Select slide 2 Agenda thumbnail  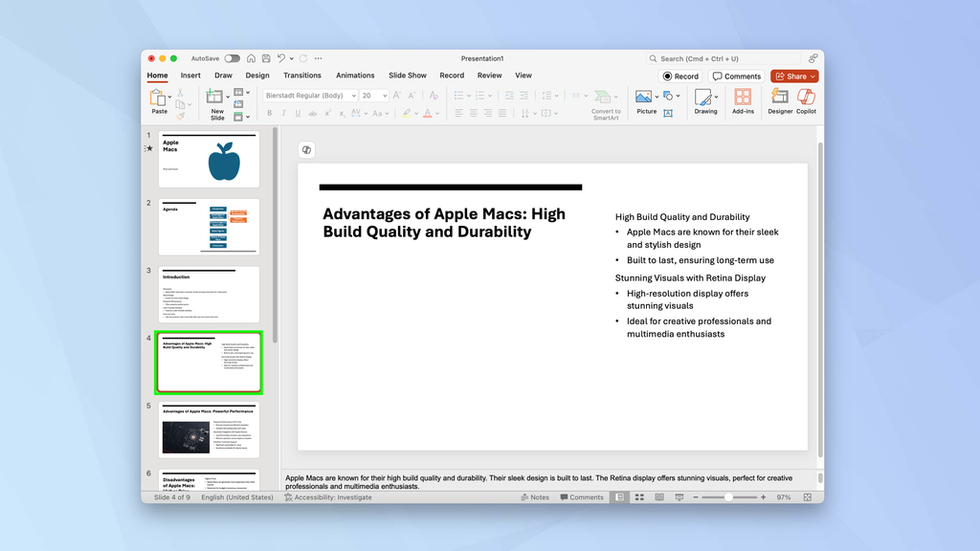(208, 227)
